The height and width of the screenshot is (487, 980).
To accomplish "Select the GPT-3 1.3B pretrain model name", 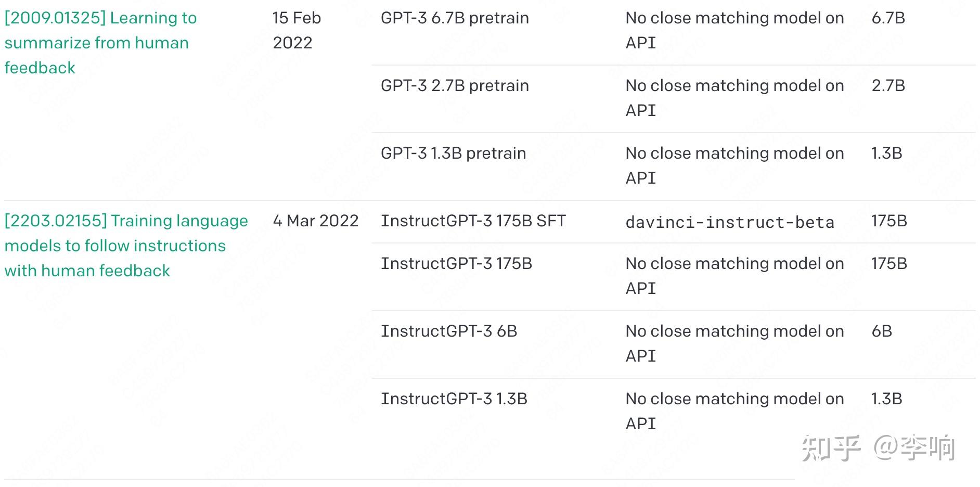I will (453, 153).
